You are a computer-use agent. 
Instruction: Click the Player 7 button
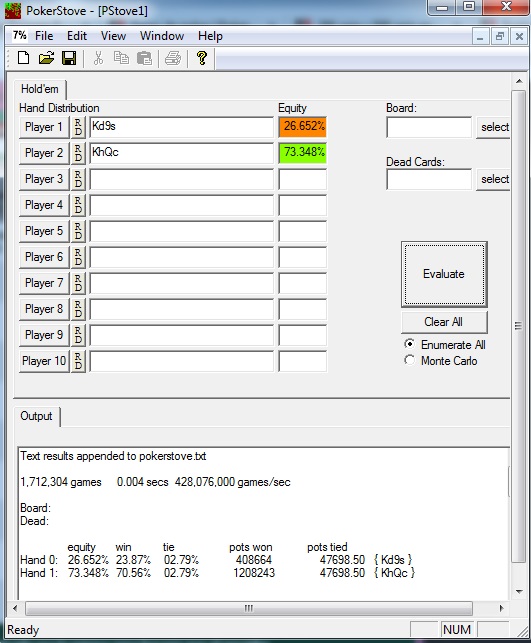[x=44, y=283]
